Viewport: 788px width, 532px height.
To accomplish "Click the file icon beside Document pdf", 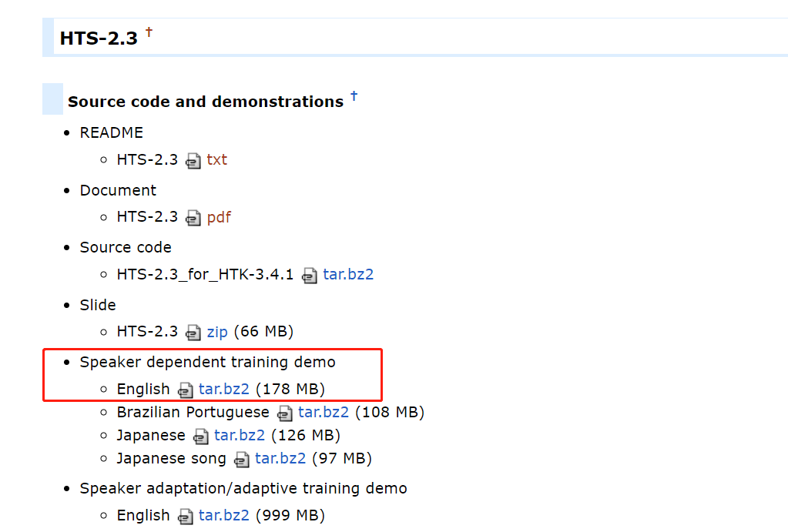I will [193, 219].
